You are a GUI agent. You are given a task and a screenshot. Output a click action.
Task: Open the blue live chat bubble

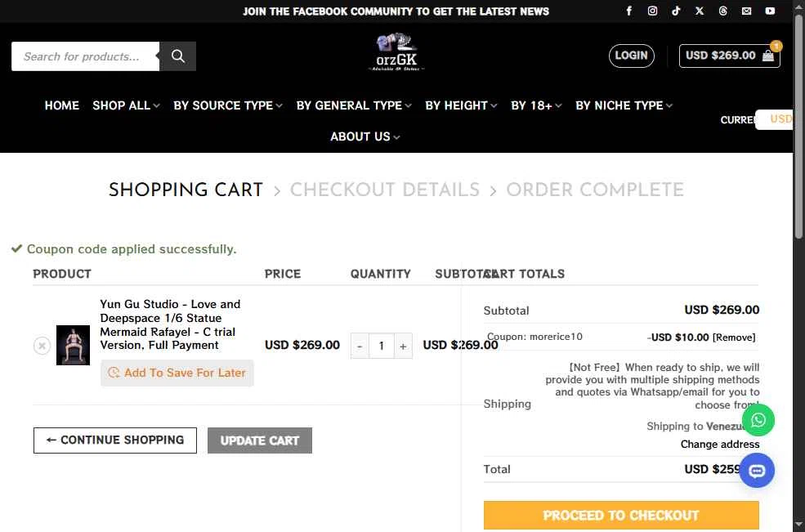coord(758,471)
